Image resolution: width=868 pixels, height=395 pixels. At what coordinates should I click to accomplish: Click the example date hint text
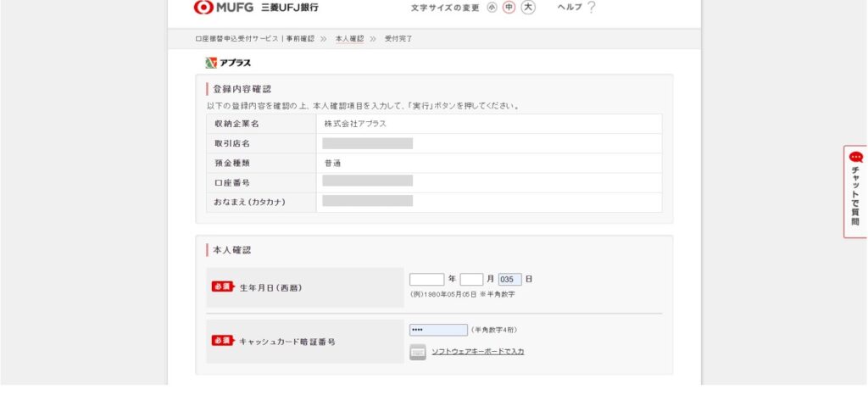tap(462, 294)
